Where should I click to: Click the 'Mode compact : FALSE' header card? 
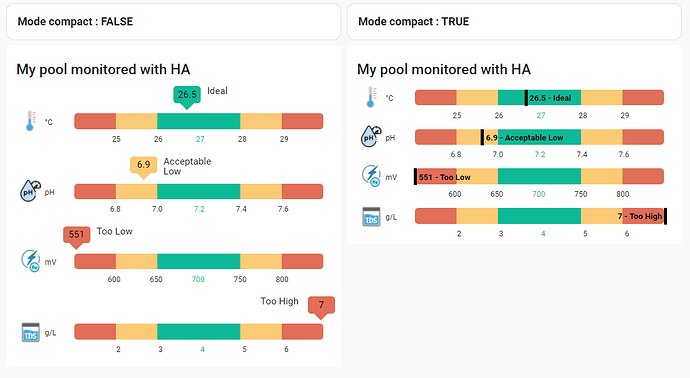pos(174,22)
